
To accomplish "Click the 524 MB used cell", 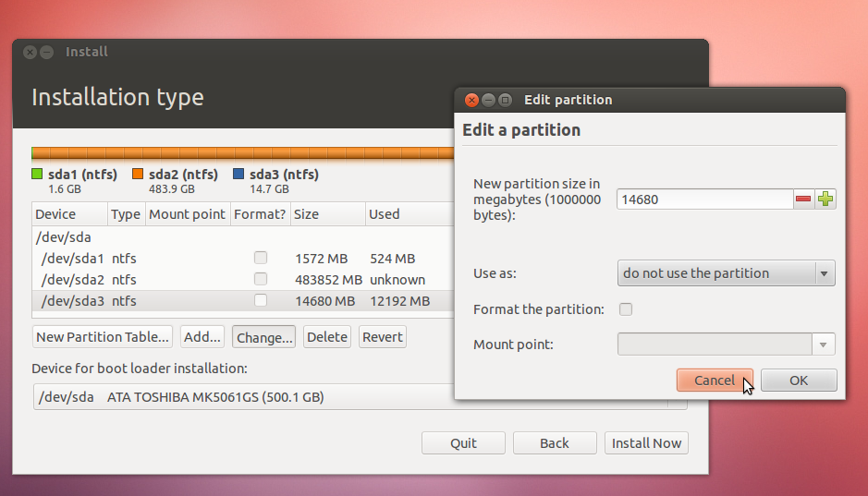I will [x=393, y=259].
